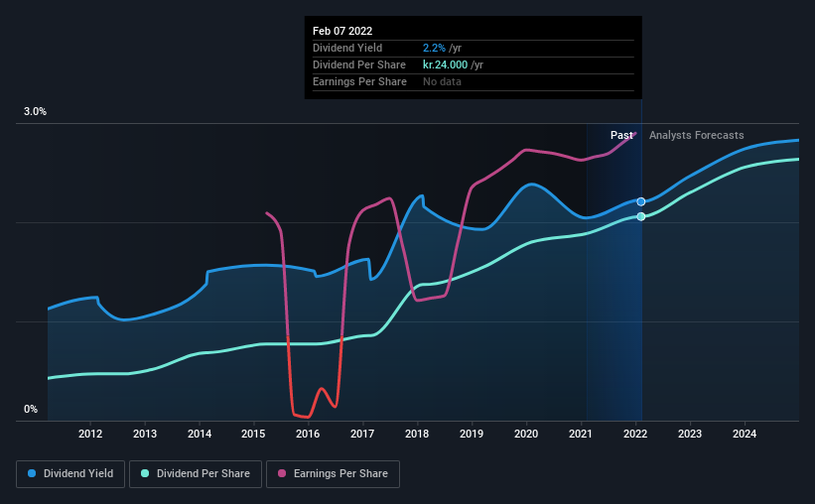Click the 2012 x-axis label
815x504 pixels.
[x=90, y=434]
